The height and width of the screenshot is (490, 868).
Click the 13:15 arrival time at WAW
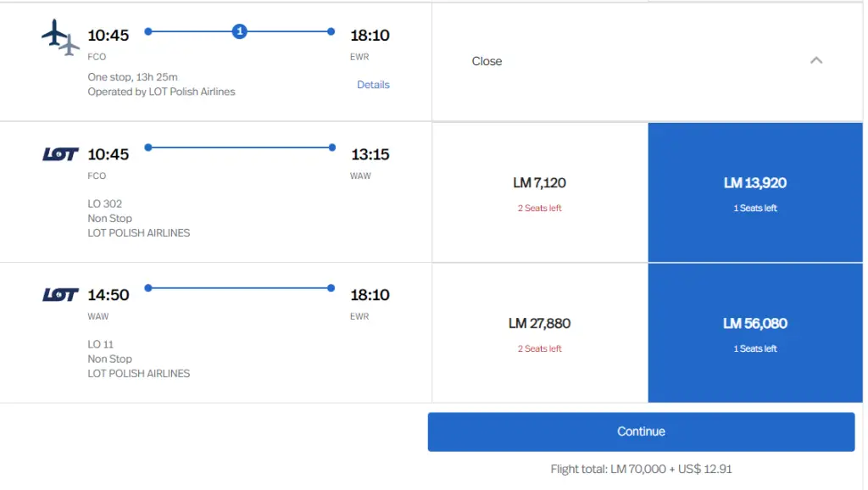point(370,154)
